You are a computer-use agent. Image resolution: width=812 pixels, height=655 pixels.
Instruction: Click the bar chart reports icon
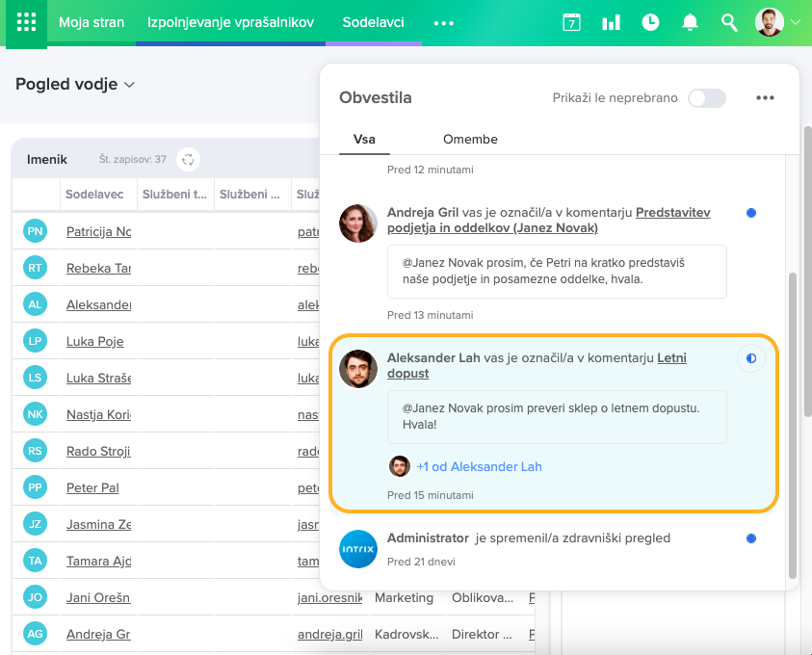click(x=611, y=22)
